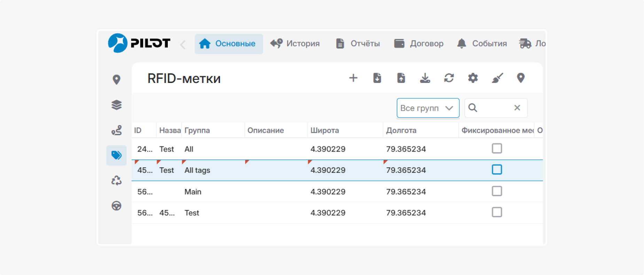Open the Все групп dropdown
644x275 pixels.
428,108
